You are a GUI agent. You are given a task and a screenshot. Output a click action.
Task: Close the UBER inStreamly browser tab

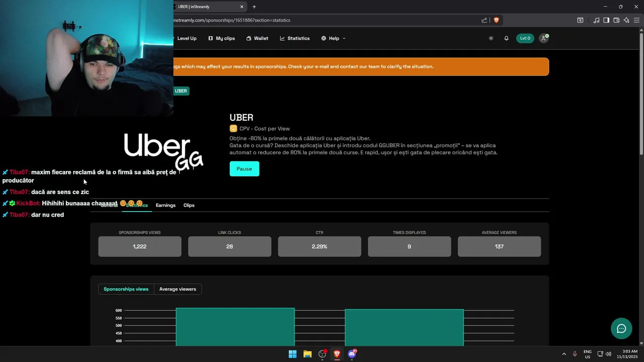[x=242, y=7]
